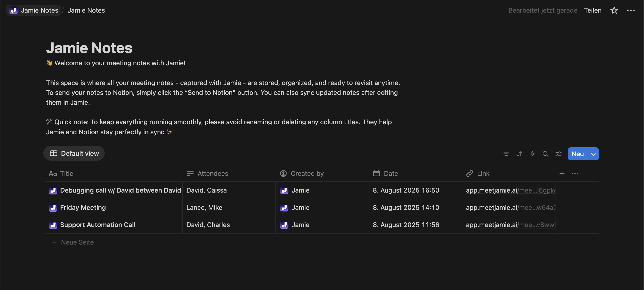Open the Link column header

(508, 173)
